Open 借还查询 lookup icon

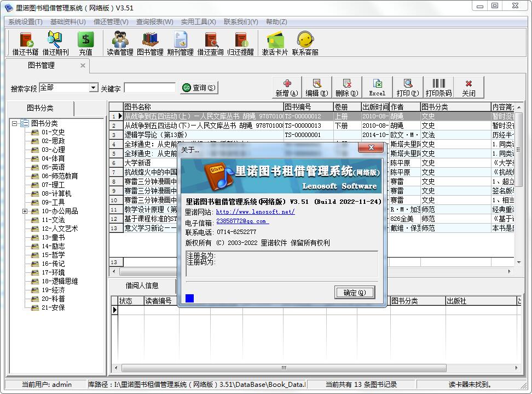tap(210, 43)
